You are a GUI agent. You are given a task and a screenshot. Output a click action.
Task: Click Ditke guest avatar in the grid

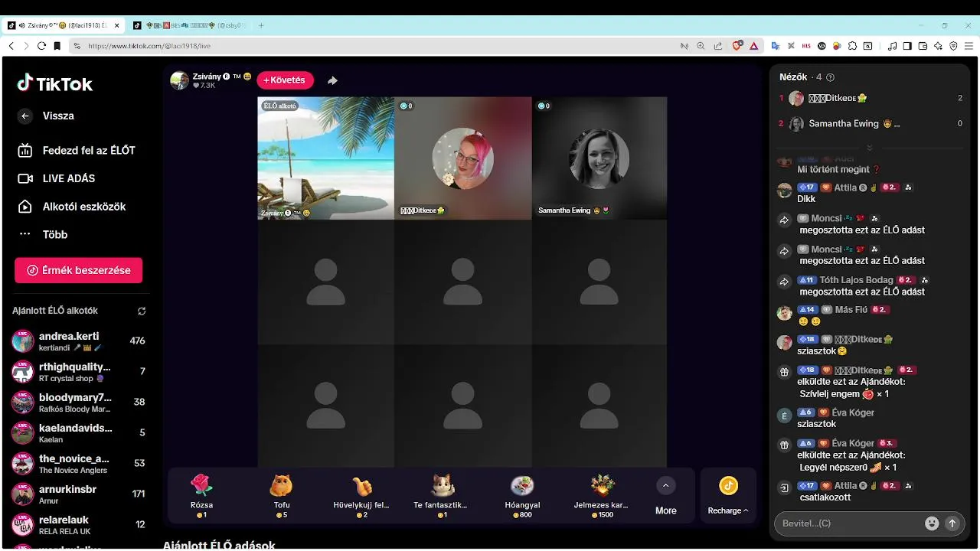click(x=462, y=158)
